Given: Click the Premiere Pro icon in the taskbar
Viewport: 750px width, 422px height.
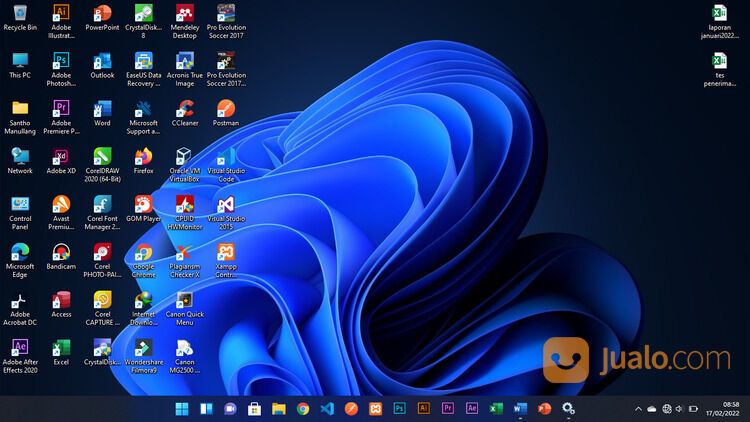Looking at the screenshot, I should coord(447,408).
